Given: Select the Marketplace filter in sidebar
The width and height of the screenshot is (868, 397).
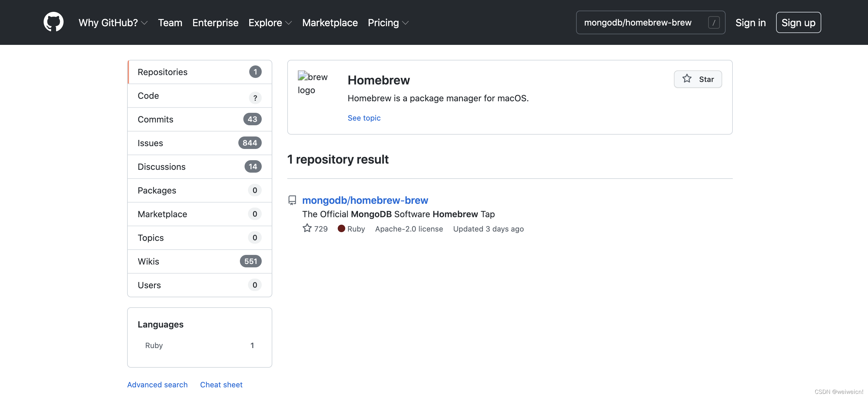Looking at the screenshot, I should [x=199, y=214].
